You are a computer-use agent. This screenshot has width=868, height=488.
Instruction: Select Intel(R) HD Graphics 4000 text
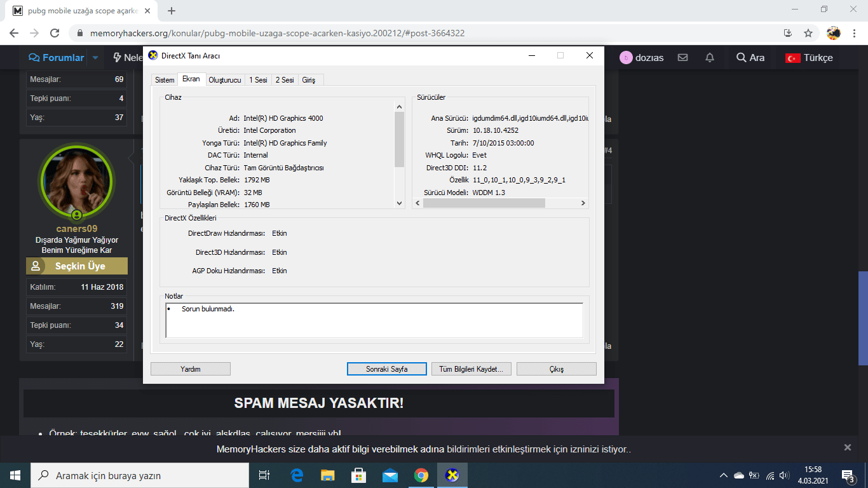283,118
